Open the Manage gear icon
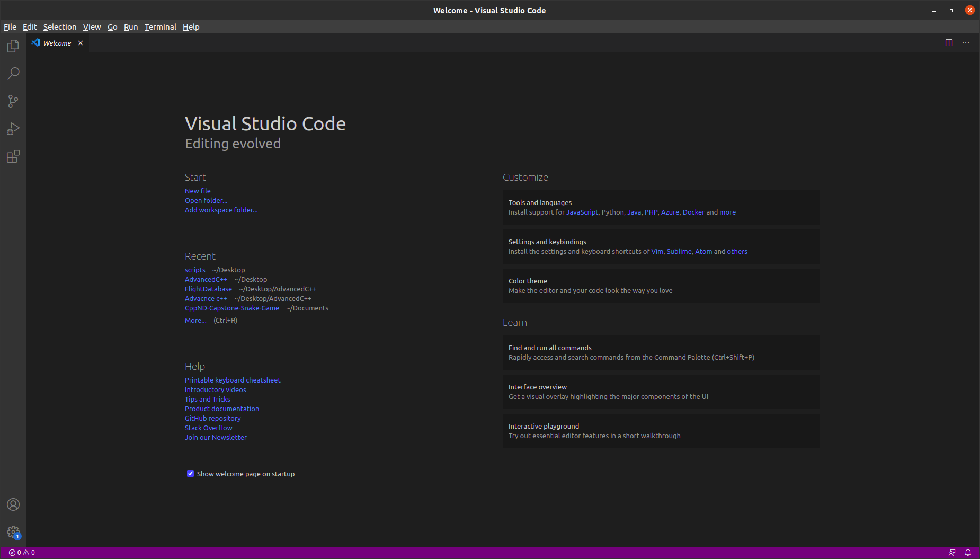The width and height of the screenshot is (980, 559). [x=13, y=532]
